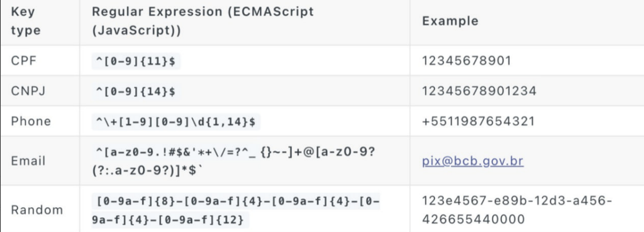The image size is (644, 232).
Task: Click the trailing 426655440000 UUID segment
Action: click(x=473, y=219)
